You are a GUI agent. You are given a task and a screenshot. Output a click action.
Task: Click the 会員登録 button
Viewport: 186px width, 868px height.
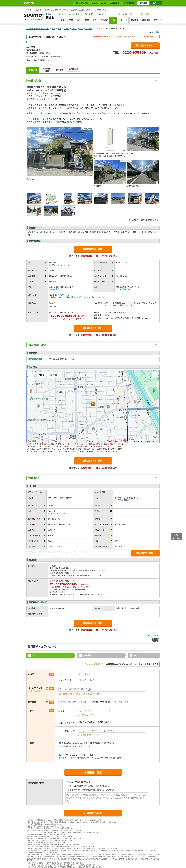(143, 3)
